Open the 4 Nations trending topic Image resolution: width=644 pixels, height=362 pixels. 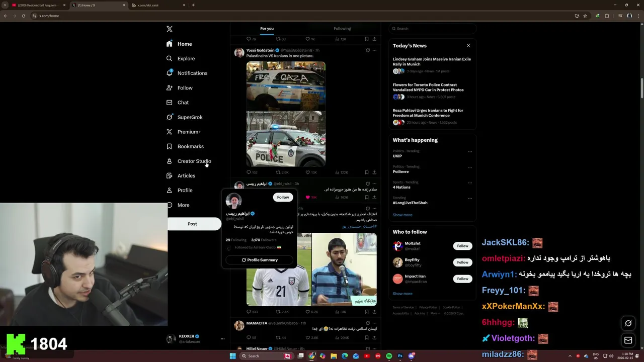401,187
